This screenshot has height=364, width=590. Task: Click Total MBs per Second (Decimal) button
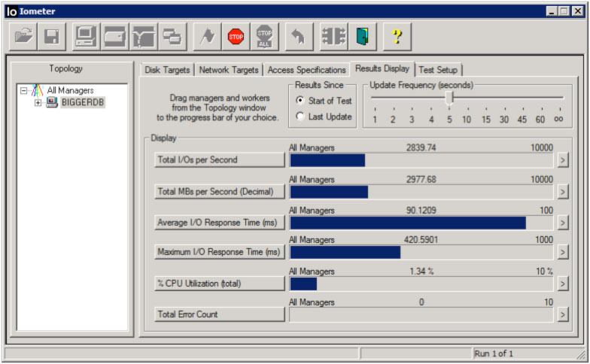[x=220, y=191]
